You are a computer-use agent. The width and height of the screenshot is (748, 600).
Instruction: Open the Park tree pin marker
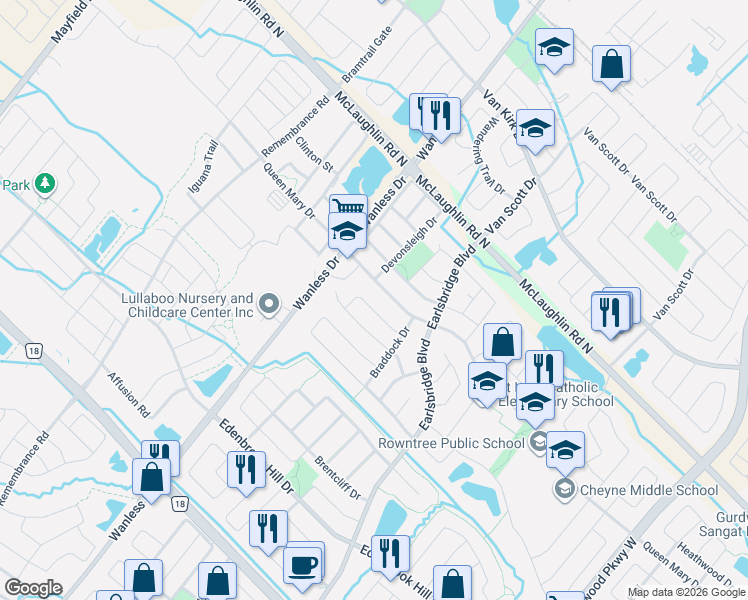tap(45, 184)
